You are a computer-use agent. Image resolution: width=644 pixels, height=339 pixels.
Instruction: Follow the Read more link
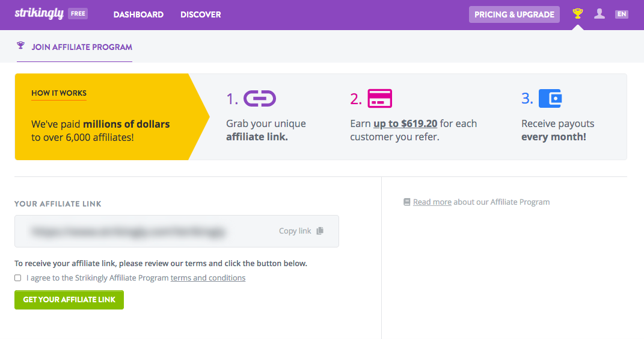pyautogui.click(x=432, y=202)
